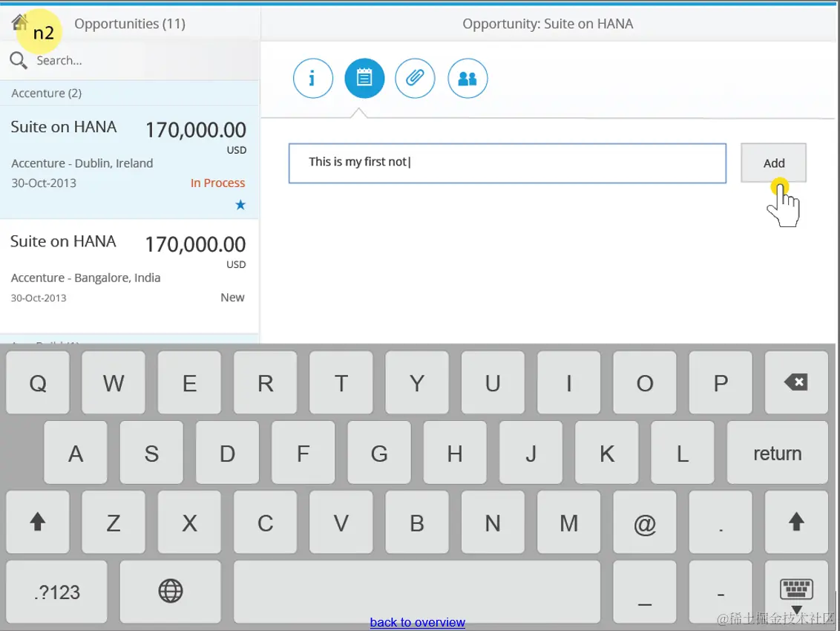The width and height of the screenshot is (840, 631).
Task: Tap the hyphen key
Action: pyautogui.click(x=721, y=592)
